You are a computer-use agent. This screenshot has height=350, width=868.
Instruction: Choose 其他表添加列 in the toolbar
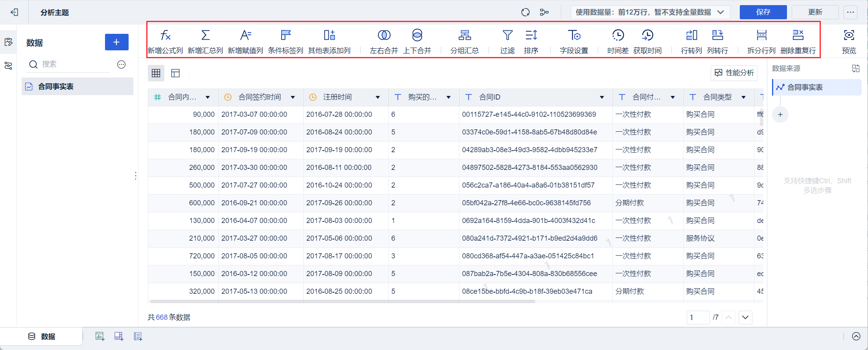(x=329, y=41)
